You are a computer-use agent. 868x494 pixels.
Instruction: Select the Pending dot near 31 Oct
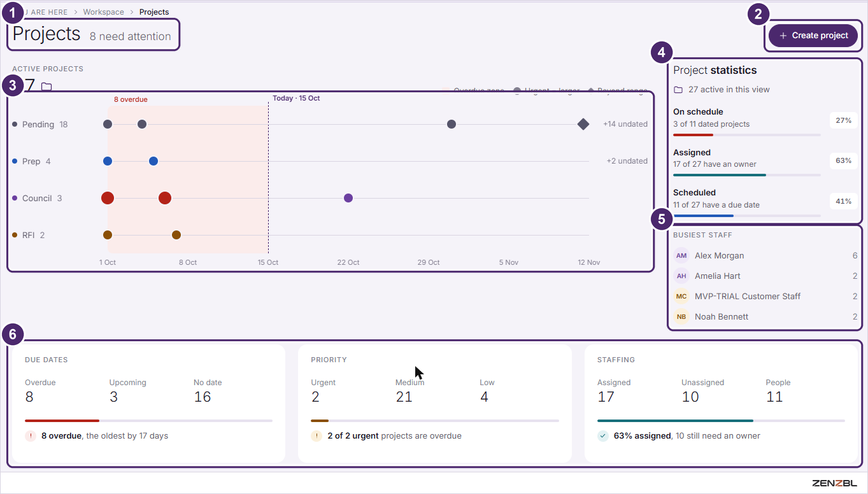tap(452, 124)
